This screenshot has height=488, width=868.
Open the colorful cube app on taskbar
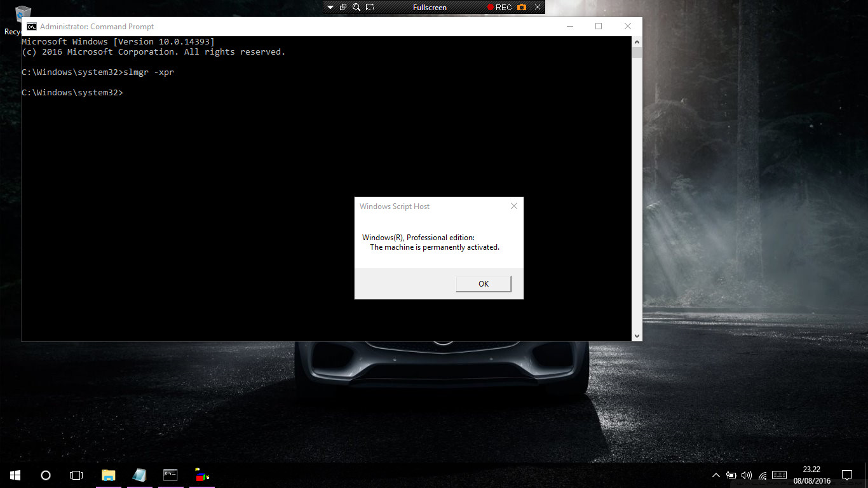point(201,475)
